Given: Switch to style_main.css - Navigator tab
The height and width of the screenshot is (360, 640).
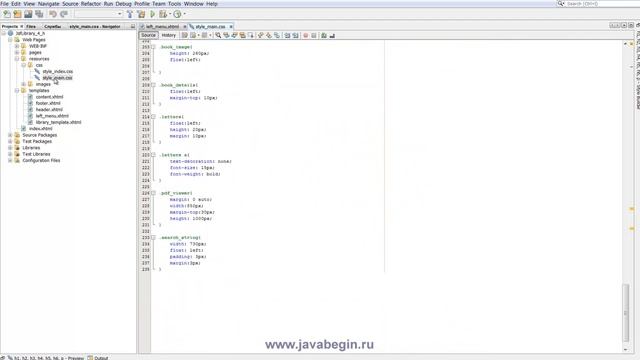Looking at the screenshot, I should click(x=95, y=26).
